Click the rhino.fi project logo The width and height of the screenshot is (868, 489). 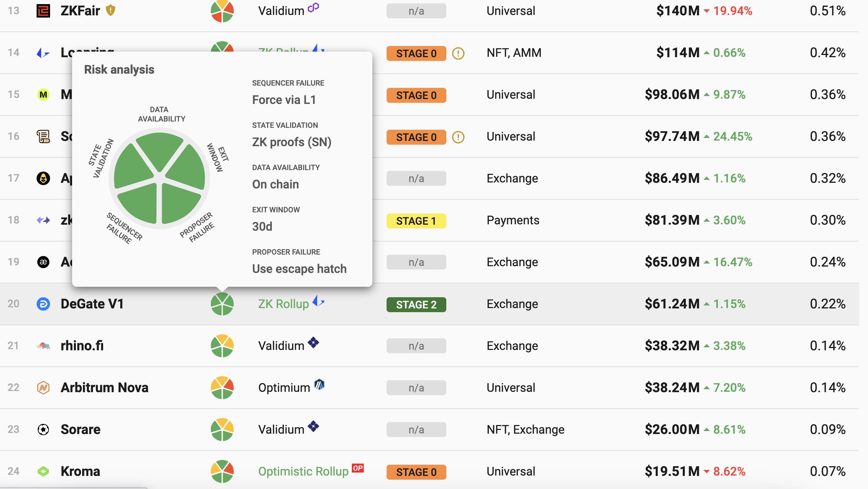pyautogui.click(x=43, y=346)
